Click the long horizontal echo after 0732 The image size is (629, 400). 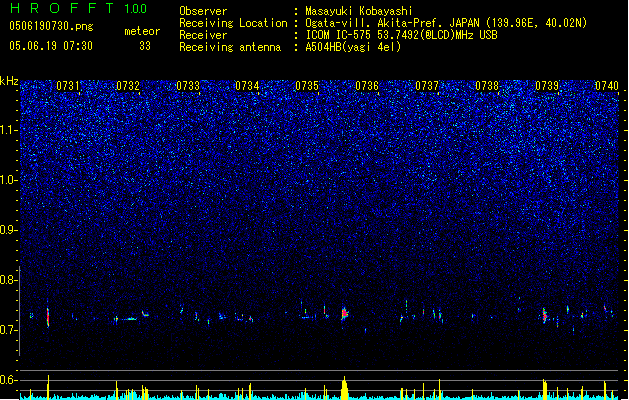point(127,319)
